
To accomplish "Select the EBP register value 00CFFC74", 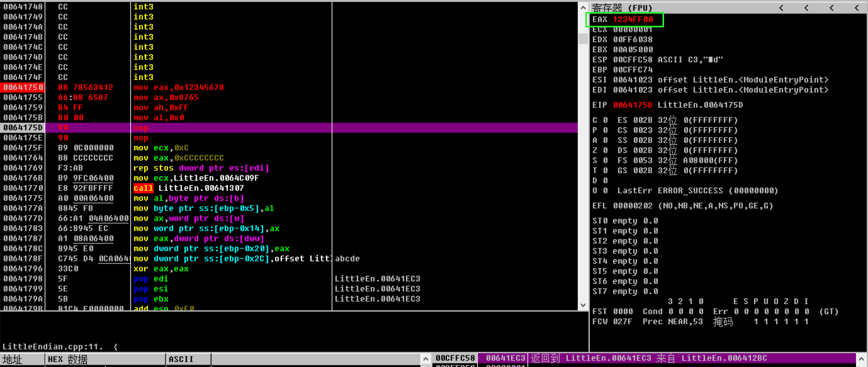I will [x=633, y=70].
